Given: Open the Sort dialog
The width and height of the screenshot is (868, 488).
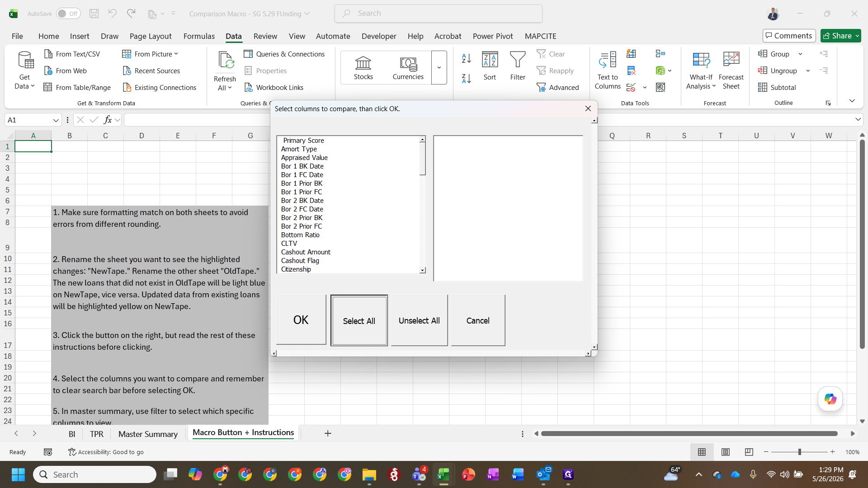Looking at the screenshot, I should (x=490, y=66).
